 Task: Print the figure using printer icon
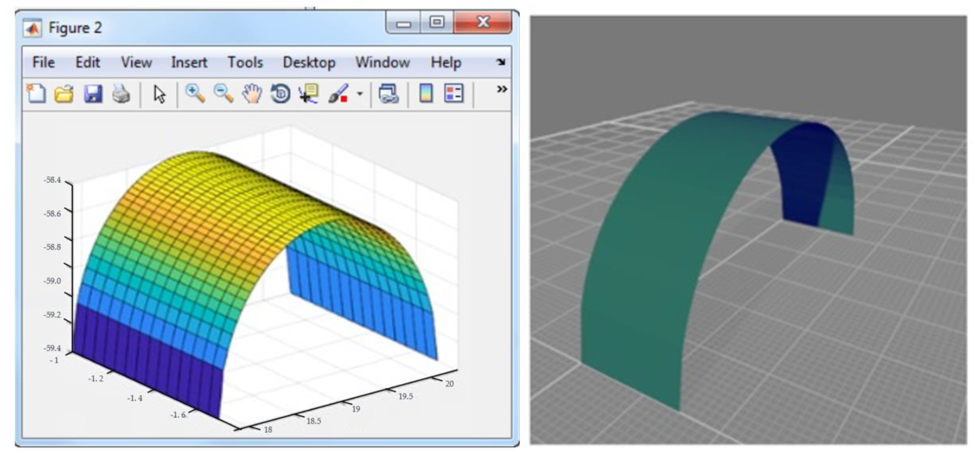coord(121,94)
